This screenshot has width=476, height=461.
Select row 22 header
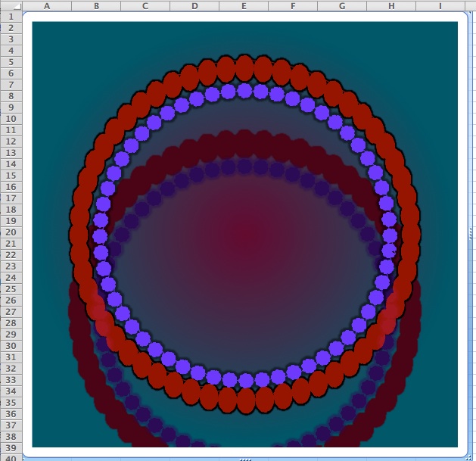coord(11,255)
